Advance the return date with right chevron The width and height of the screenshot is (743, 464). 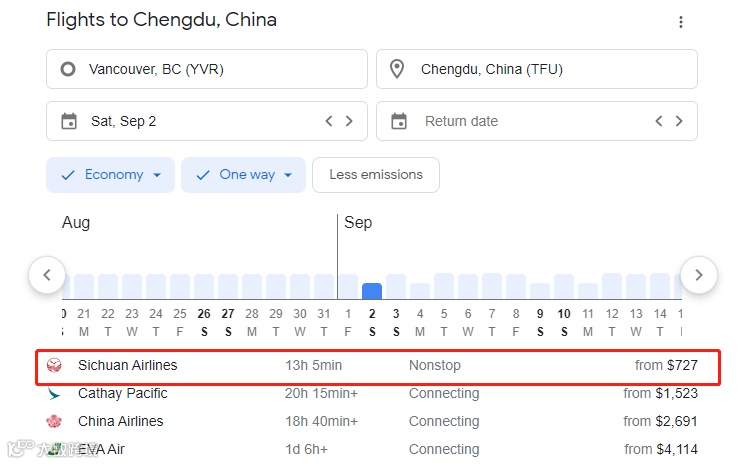[679, 121]
